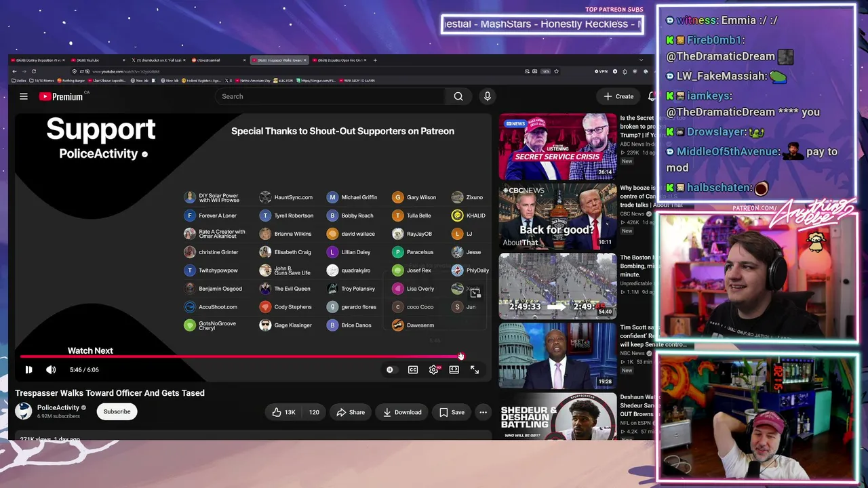Share the video

(x=351, y=412)
